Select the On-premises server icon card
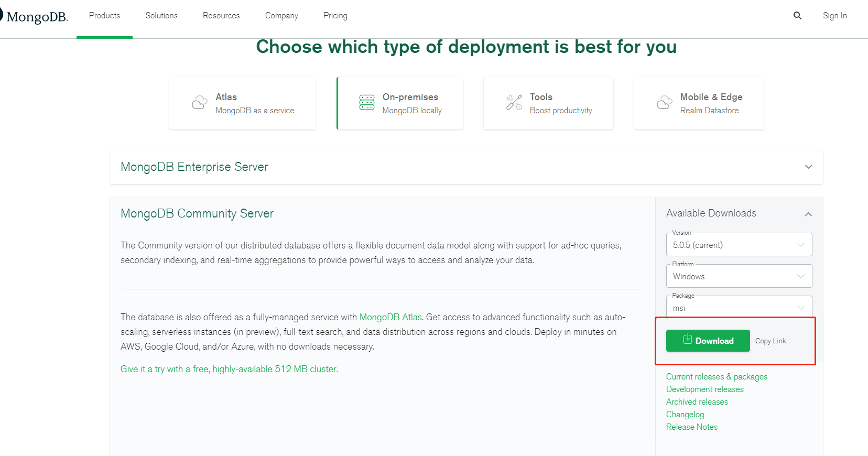 399,103
